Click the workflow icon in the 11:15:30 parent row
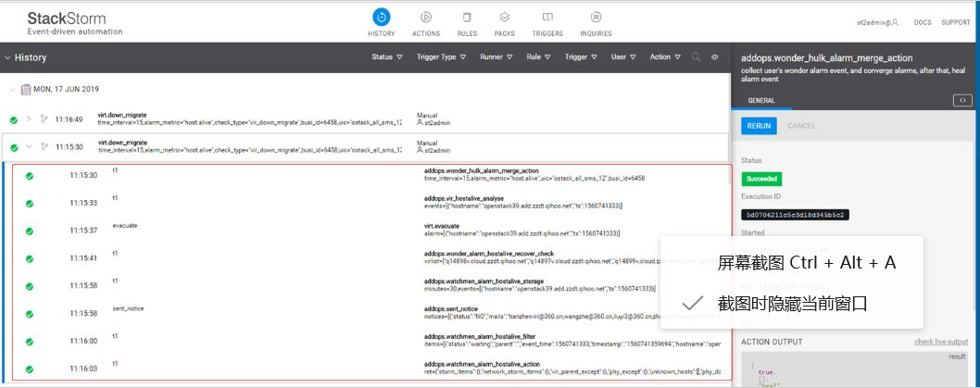This screenshot has height=388, width=980. pyautogui.click(x=44, y=147)
